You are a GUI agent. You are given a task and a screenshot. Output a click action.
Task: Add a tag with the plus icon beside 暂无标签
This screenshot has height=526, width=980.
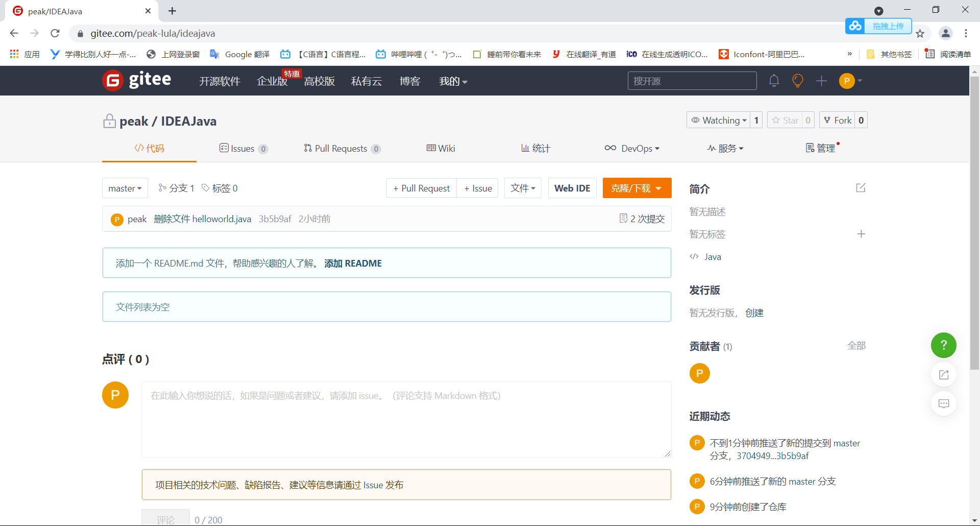[861, 234]
